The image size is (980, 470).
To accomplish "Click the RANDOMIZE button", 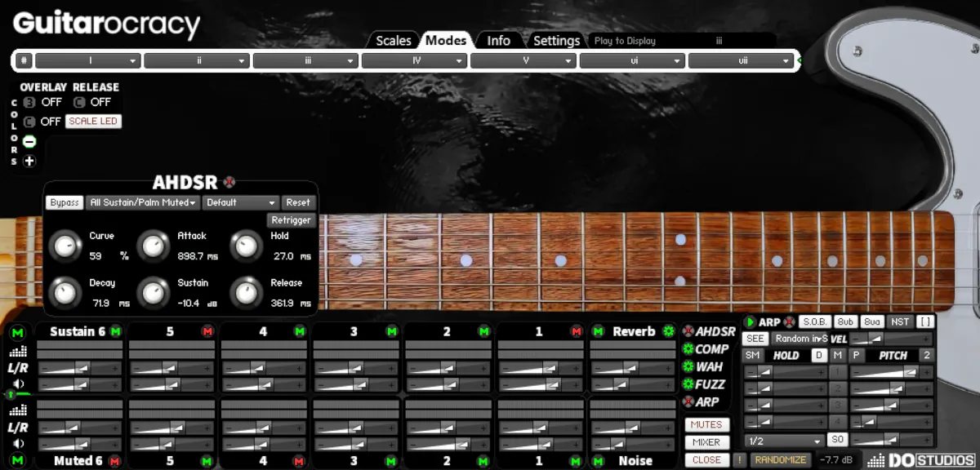I will pos(781,459).
